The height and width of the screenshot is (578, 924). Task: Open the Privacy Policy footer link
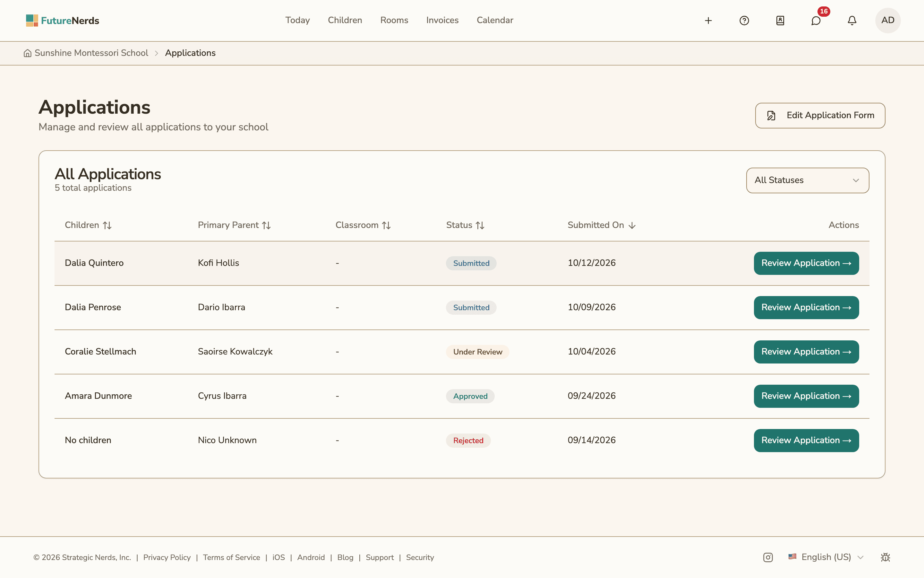[x=167, y=557]
